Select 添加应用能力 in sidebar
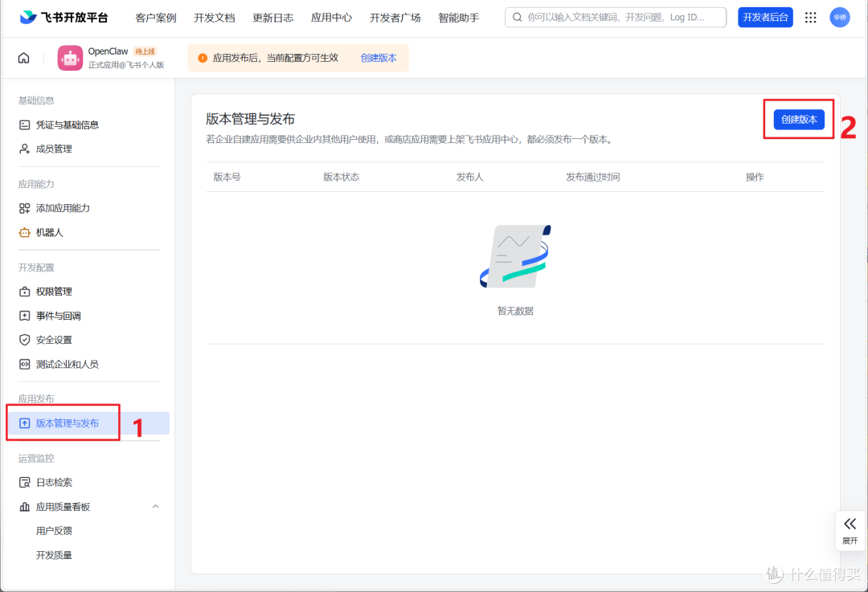This screenshot has width=868, height=592. pos(63,209)
